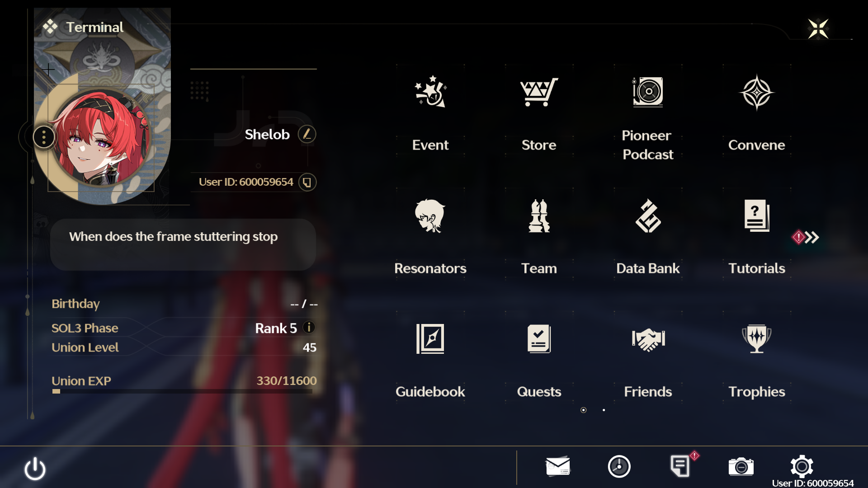Screen dimensions: 868x488
Task: Open Trophies
Action: (x=756, y=339)
